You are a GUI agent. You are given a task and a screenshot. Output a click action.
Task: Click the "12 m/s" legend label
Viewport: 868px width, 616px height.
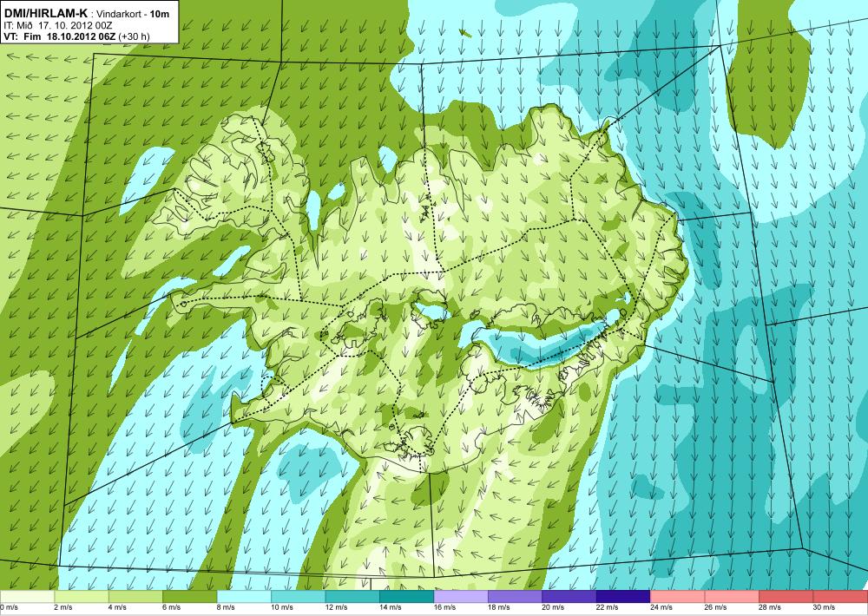(x=337, y=607)
